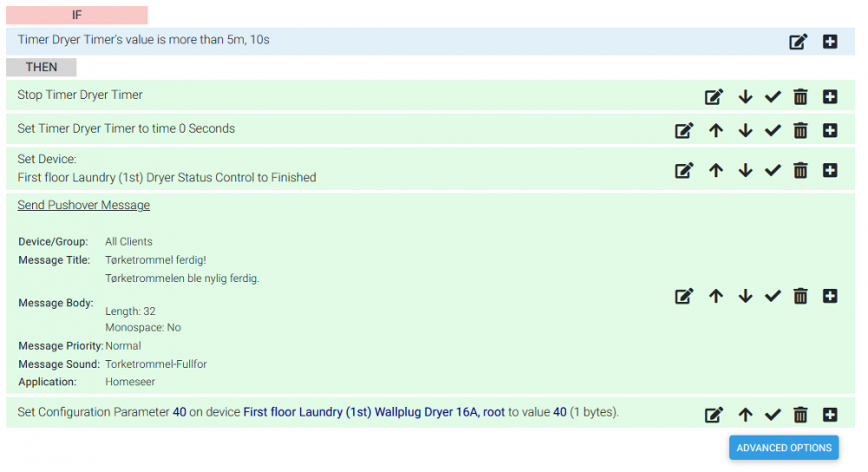Move Set Configuration Parameter action up
868x472 pixels.
[x=745, y=415]
